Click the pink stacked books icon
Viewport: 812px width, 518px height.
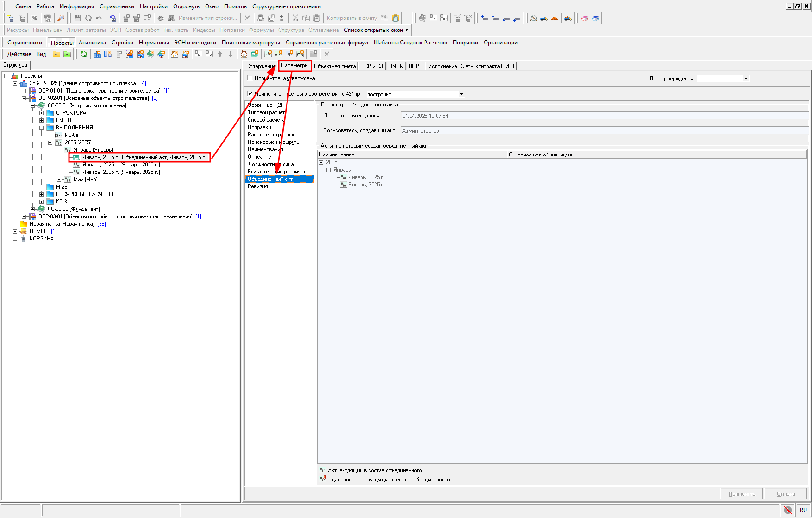coord(585,18)
